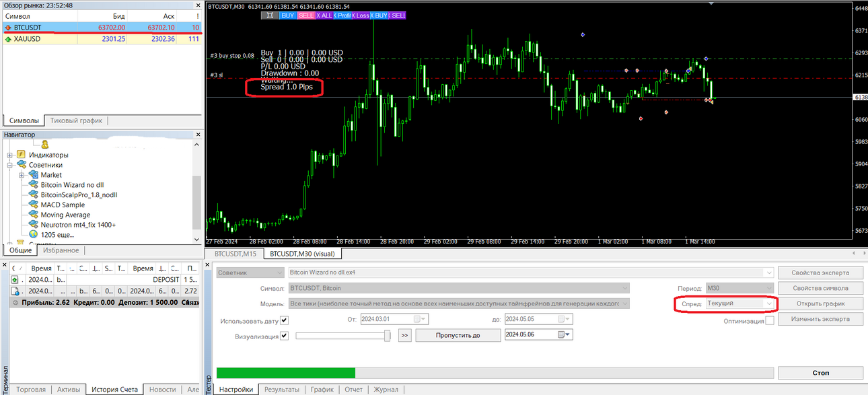Click the >> step-forward button
868x395 pixels.
[404, 335]
